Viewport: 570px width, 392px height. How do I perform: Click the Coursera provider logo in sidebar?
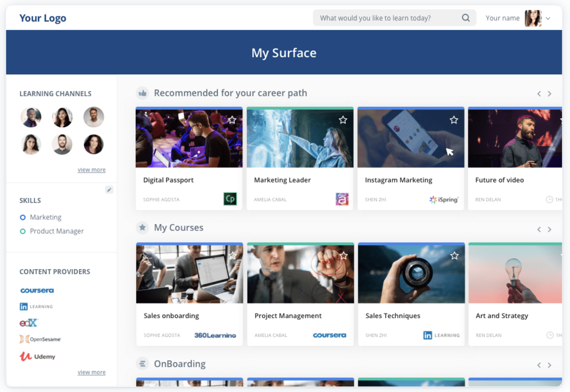point(37,290)
